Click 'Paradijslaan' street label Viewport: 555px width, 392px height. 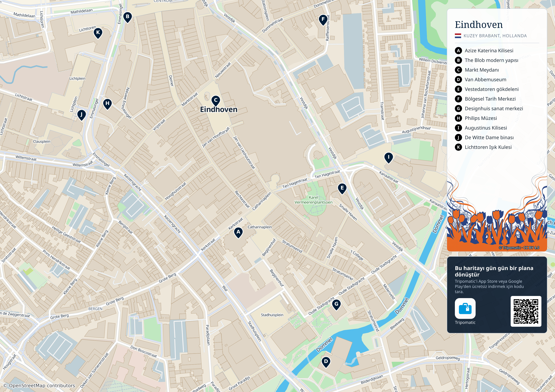(208, 335)
